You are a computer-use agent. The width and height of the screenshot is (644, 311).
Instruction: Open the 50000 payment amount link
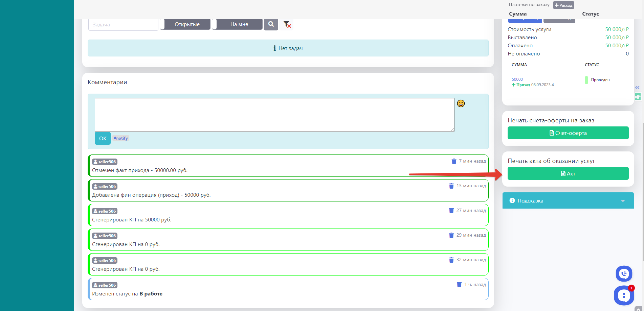[x=517, y=79]
